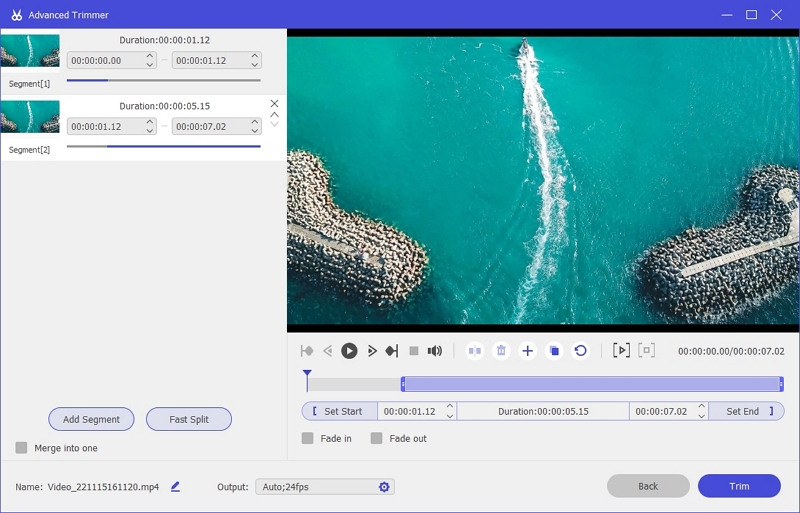
Task: Toggle the Fade out checkbox
Action: click(x=377, y=438)
